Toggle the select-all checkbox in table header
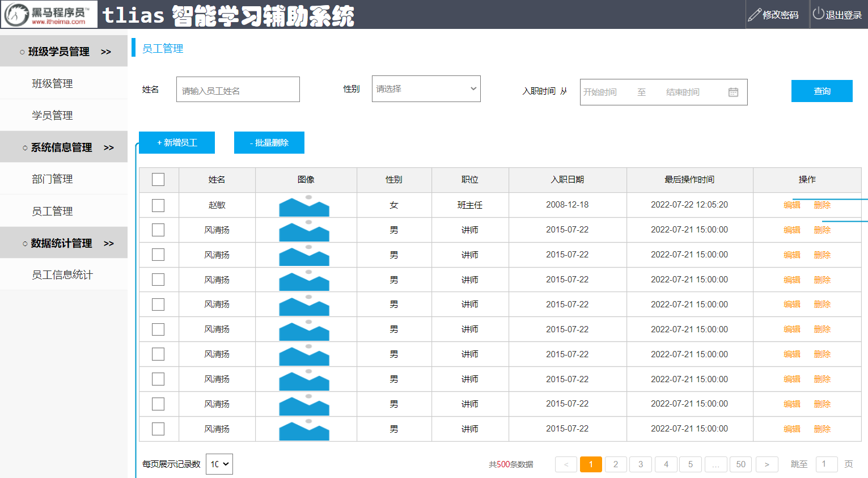The image size is (868, 478). point(158,180)
